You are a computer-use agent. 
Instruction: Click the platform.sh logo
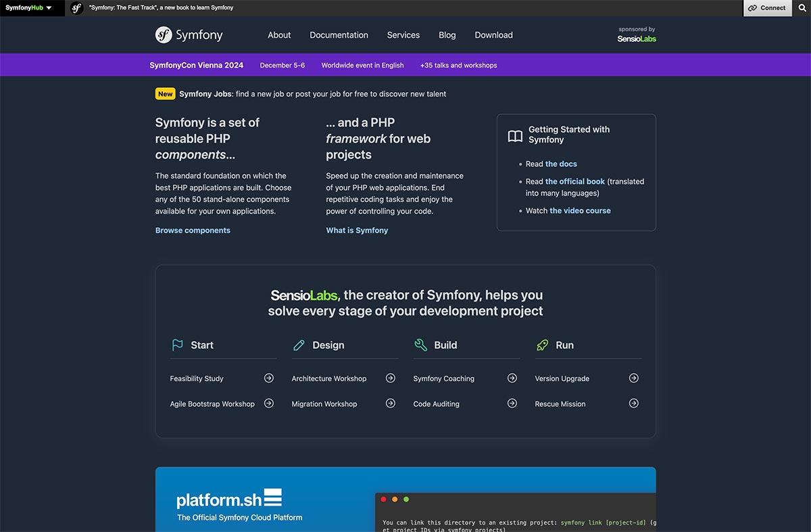click(229, 499)
